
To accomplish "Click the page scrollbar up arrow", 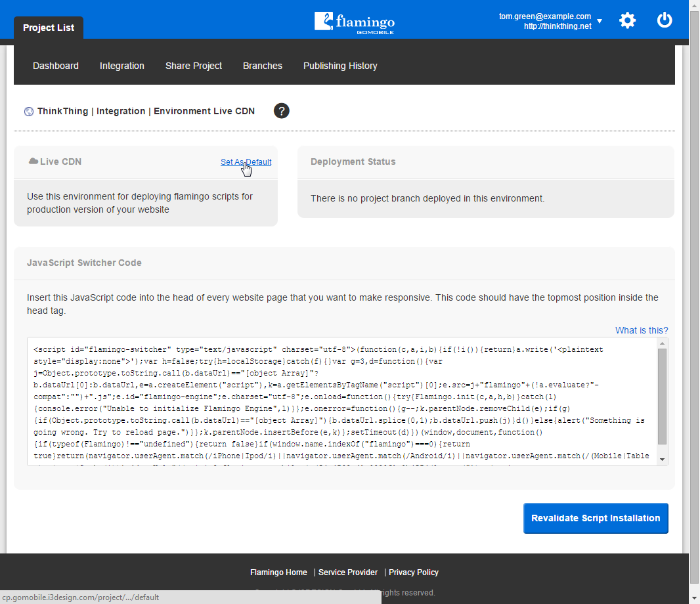I will coord(694,5).
